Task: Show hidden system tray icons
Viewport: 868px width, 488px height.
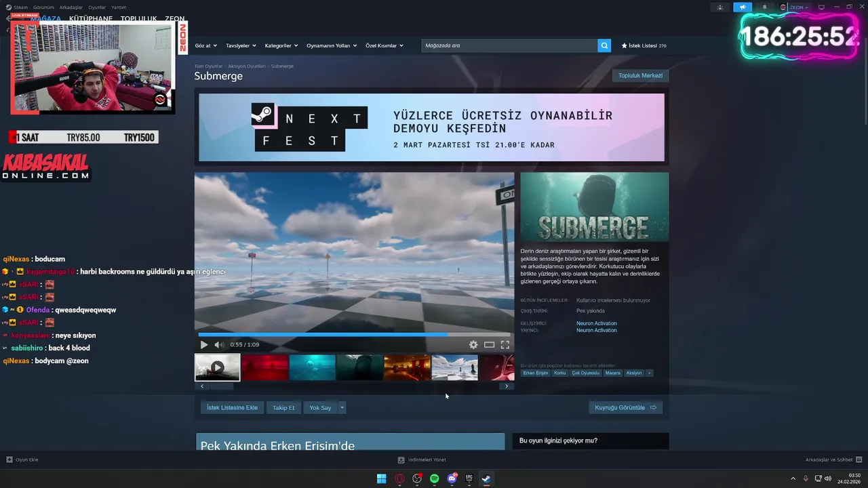Action: [793, 479]
